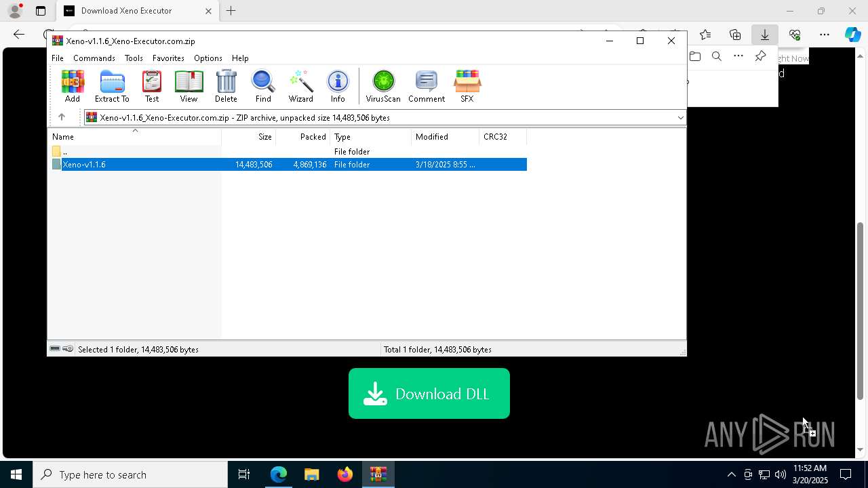Click the Edge page vertical scrollbar
This screenshot has width=868, height=488.
pyautogui.click(x=861, y=311)
